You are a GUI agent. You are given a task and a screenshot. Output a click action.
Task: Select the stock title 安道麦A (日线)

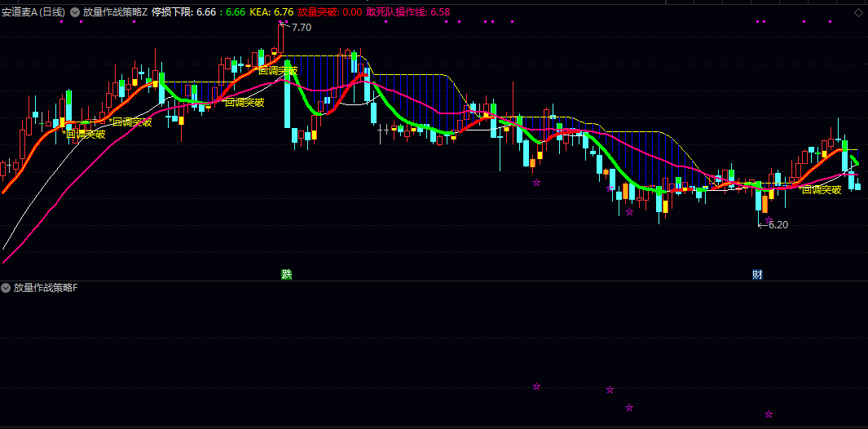click(33, 11)
